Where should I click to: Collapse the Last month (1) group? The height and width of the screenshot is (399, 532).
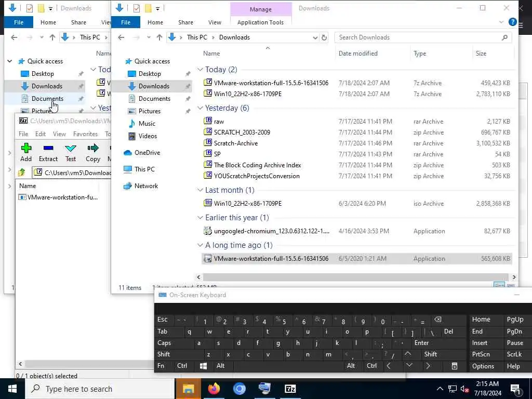[x=200, y=190]
